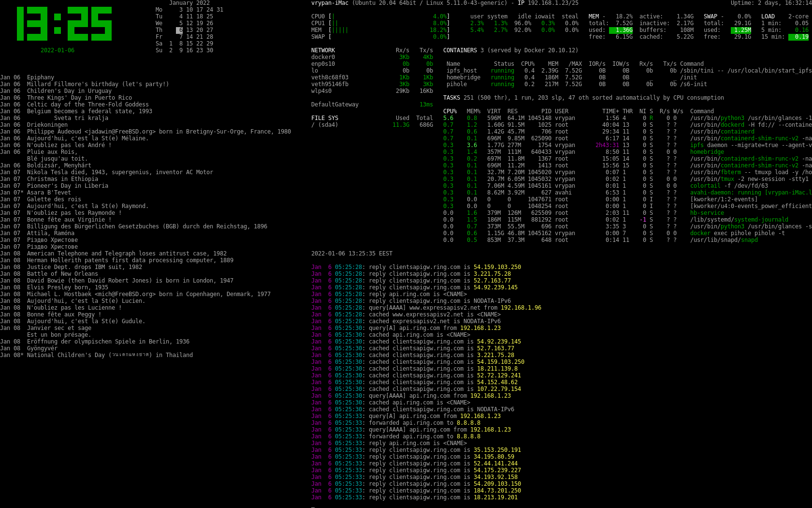812x508 pixels.
Task: Sort by the MEM% process column header
Action: 474,111
